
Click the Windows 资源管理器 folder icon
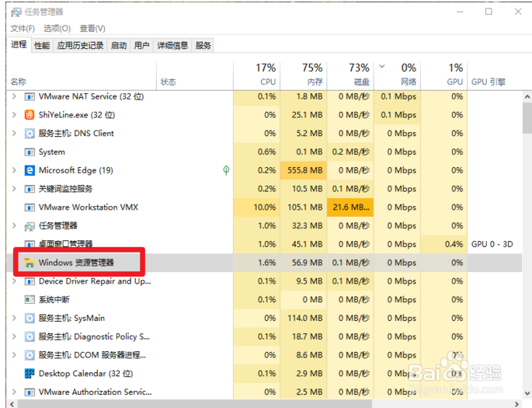coord(30,263)
